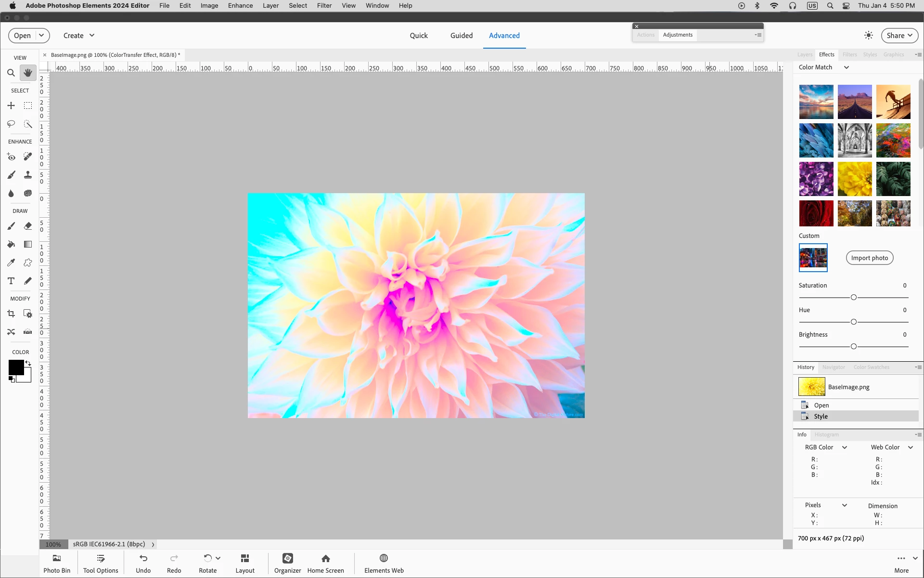Click the Import photo button

coord(869,258)
